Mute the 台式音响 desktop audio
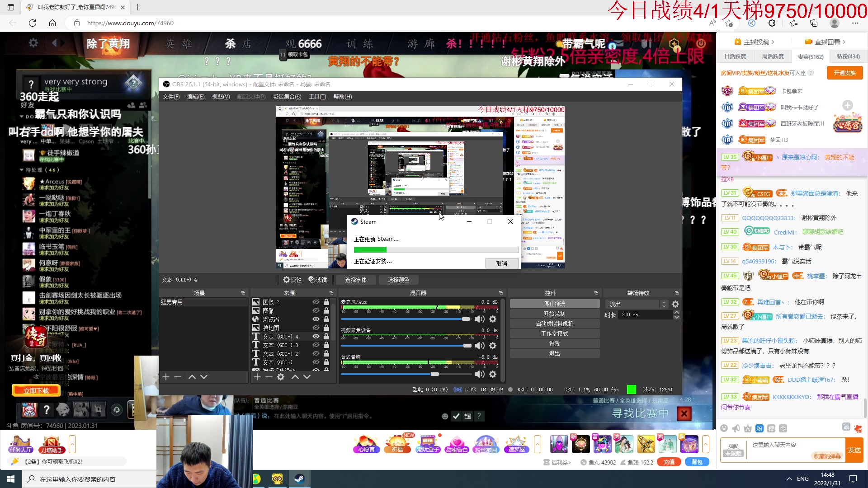 tap(479, 374)
